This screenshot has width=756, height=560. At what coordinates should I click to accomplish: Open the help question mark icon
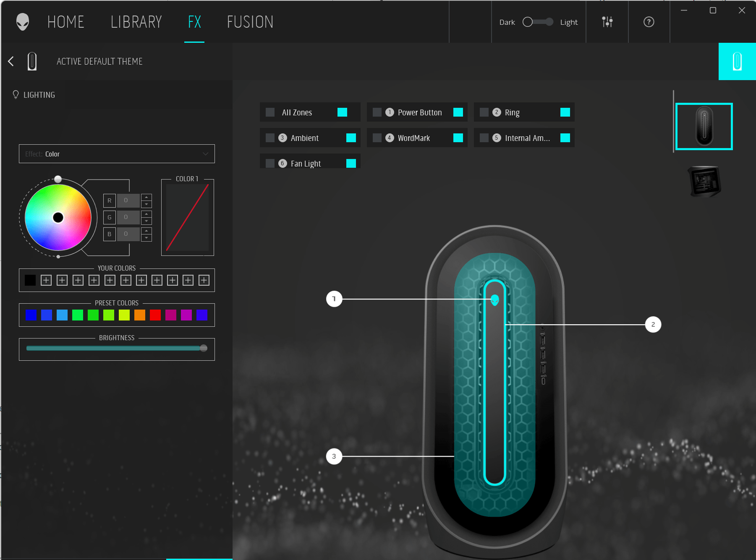[x=649, y=22]
